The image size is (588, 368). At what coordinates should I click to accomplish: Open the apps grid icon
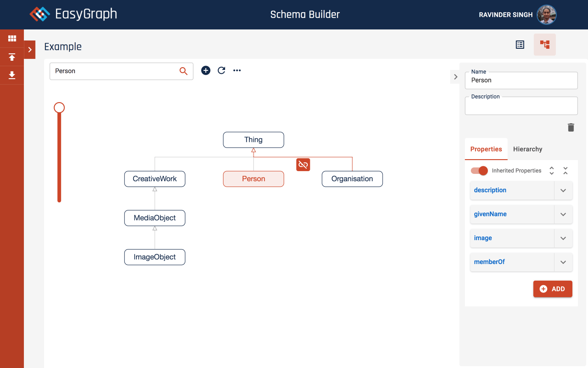(x=12, y=38)
